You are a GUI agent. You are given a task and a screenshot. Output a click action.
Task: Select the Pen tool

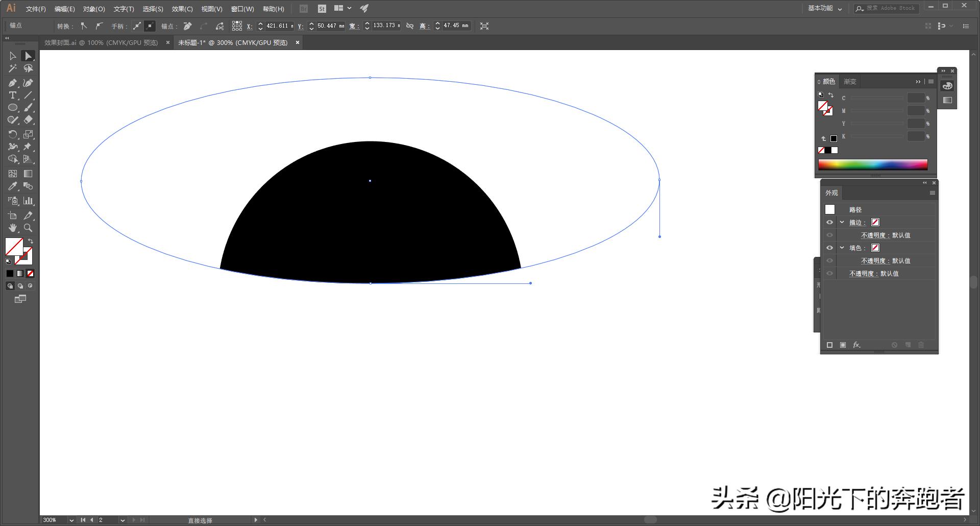tap(13, 83)
